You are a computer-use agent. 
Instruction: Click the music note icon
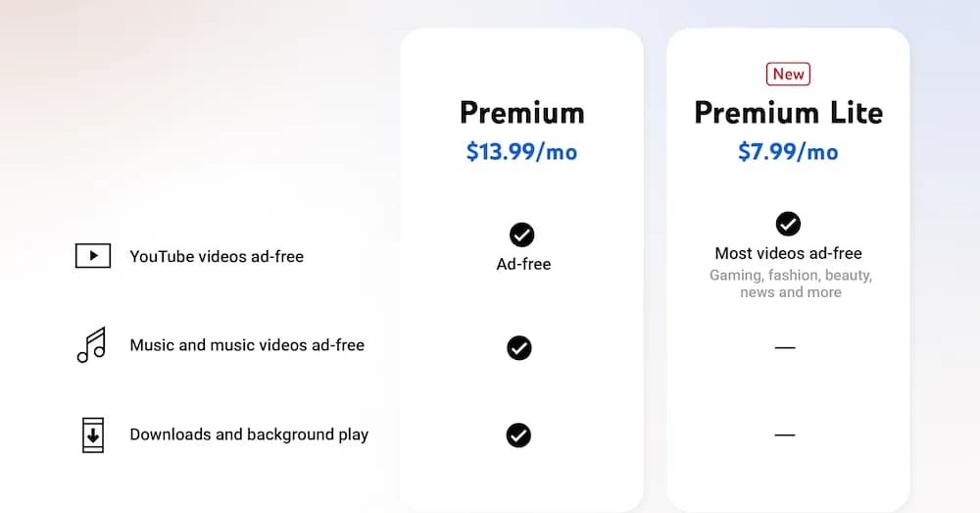tap(91, 345)
